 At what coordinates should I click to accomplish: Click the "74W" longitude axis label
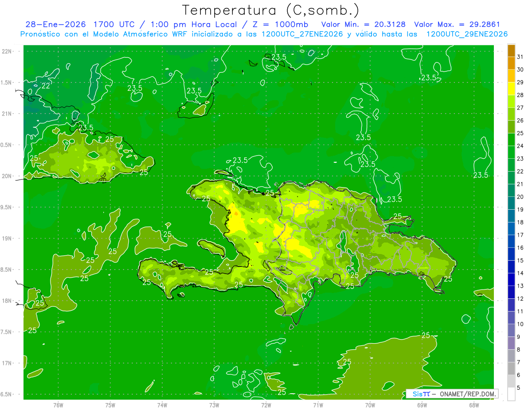[x=162, y=405]
